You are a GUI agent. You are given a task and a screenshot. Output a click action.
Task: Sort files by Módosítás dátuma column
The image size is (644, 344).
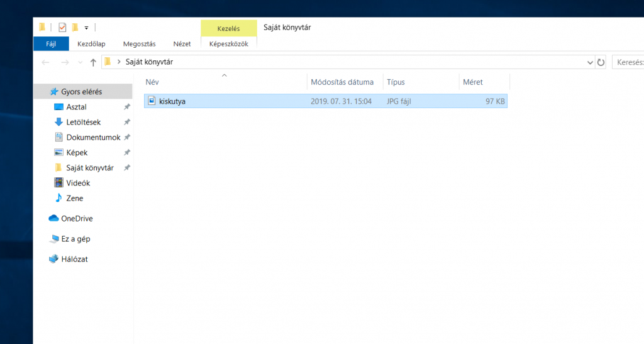[x=342, y=82]
